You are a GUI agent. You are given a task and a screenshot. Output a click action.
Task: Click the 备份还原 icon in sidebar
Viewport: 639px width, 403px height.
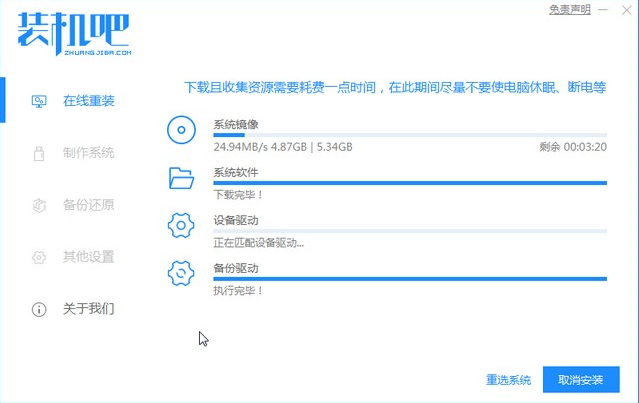39,205
